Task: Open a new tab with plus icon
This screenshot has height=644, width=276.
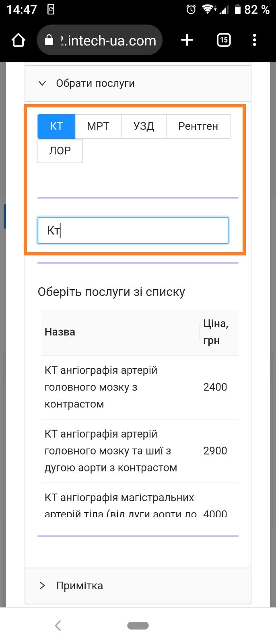Action: (x=187, y=40)
